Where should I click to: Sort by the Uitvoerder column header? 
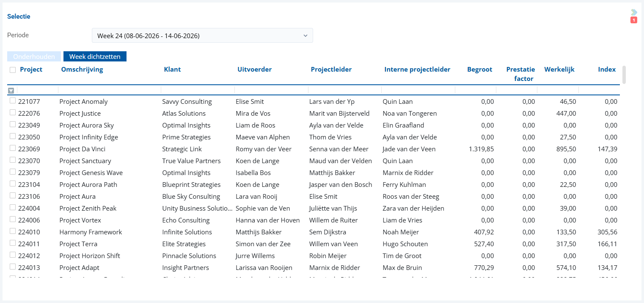pyautogui.click(x=255, y=69)
